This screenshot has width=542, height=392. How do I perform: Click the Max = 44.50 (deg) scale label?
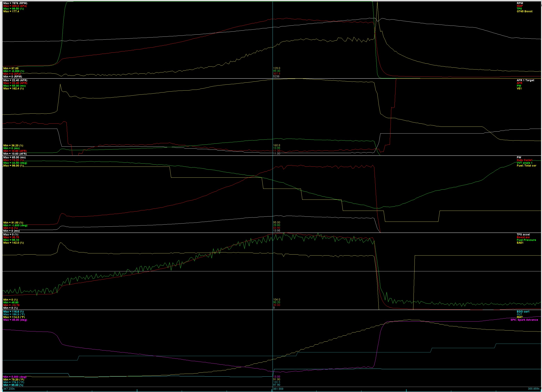coord(15,163)
